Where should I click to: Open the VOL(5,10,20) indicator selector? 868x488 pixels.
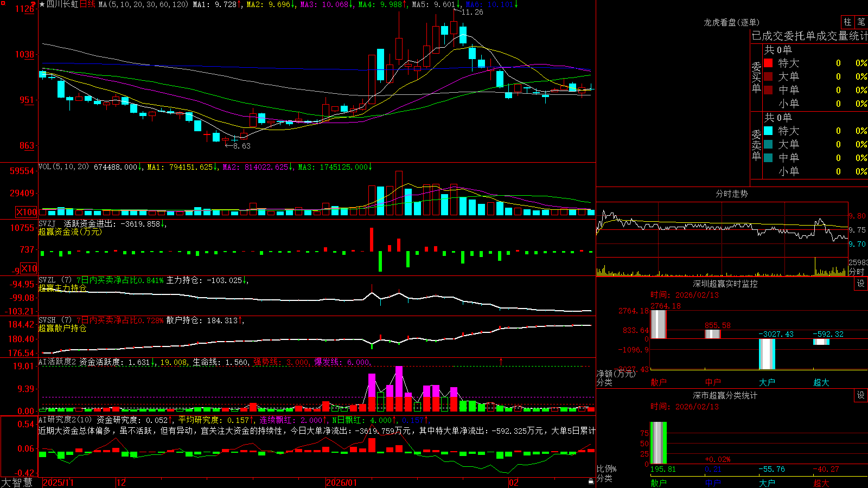point(63,167)
